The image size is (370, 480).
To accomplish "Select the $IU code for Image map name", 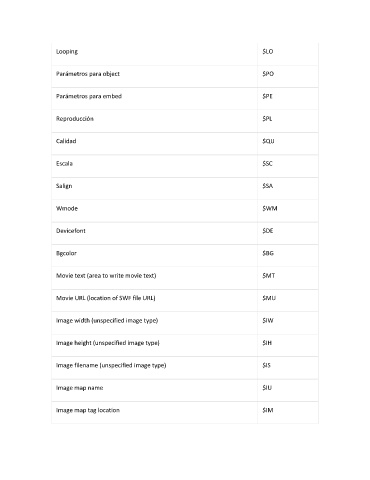I will 267,388.
